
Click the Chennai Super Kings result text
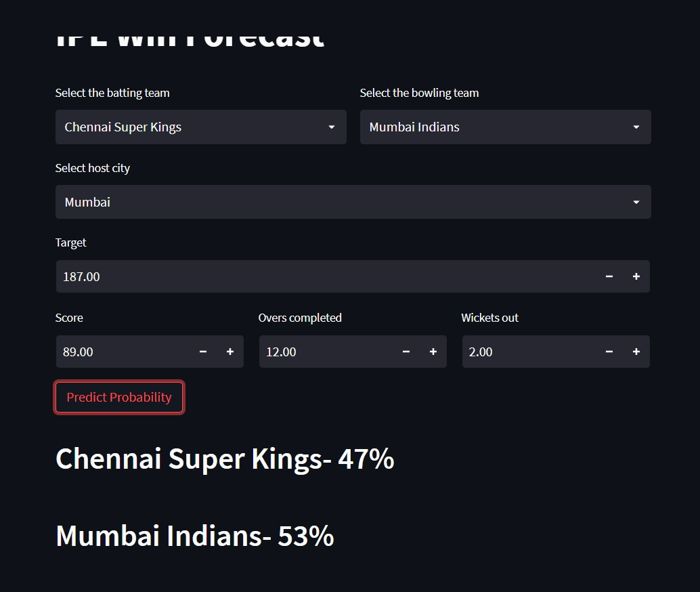tap(225, 459)
